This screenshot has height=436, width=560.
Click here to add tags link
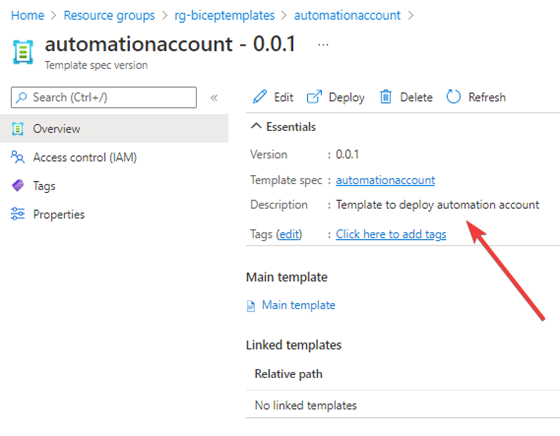pyautogui.click(x=391, y=234)
